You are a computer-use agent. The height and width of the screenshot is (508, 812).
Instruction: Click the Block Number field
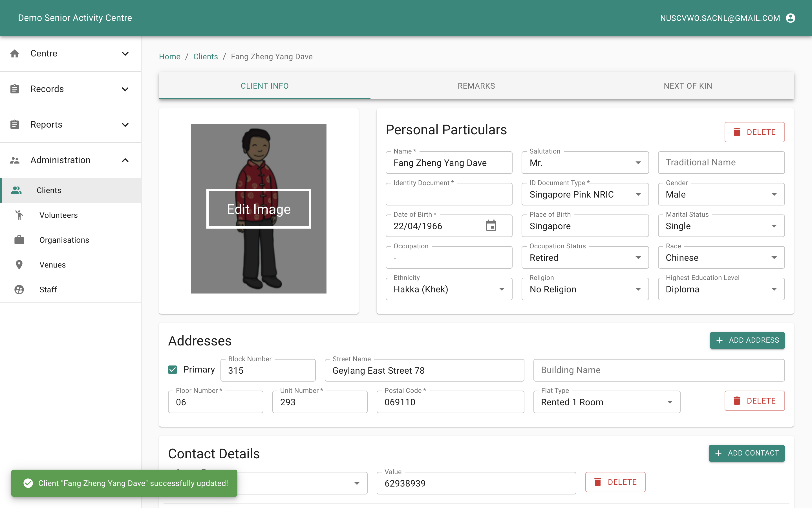click(268, 370)
